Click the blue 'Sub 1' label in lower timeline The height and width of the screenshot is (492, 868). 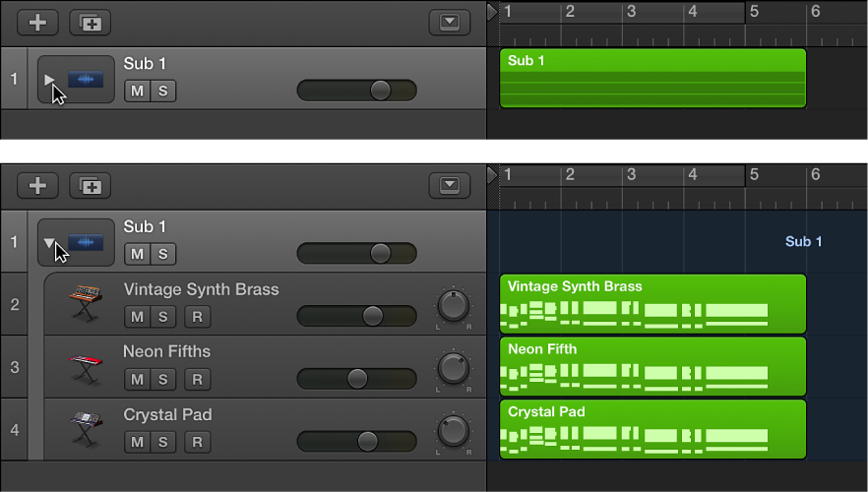tap(803, 242)
